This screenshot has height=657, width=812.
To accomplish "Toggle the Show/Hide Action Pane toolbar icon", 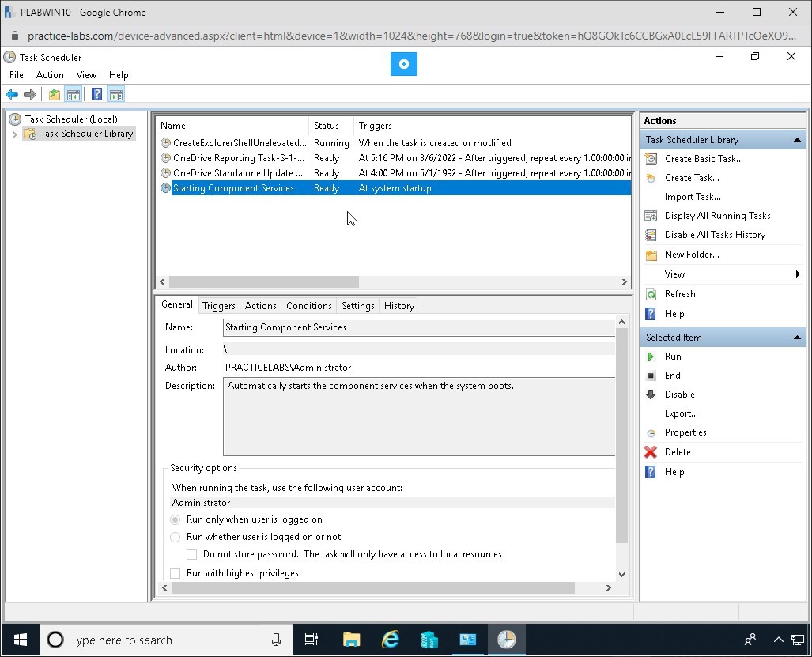I will tap(116, 94).
